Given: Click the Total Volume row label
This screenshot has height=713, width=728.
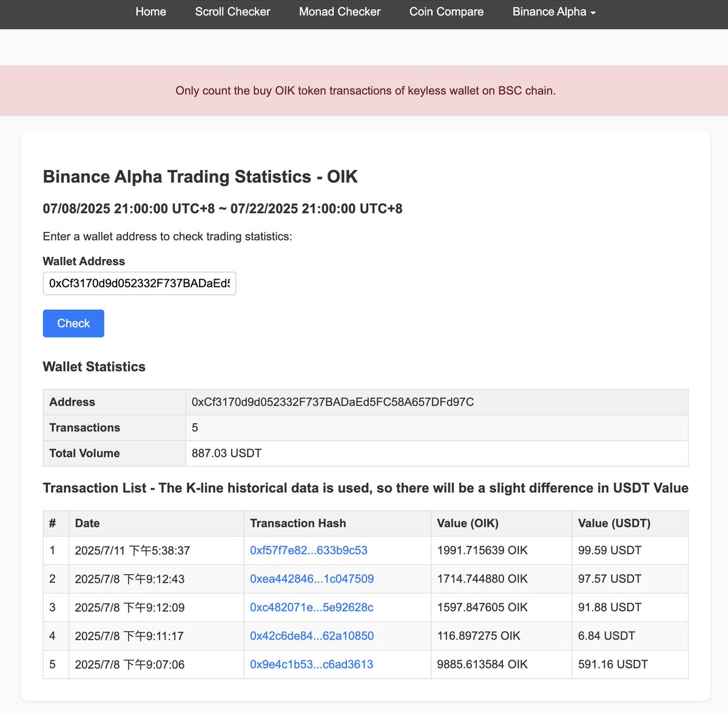Looking at the screenshot, I should pyautogui.click(x=84, y=453).
